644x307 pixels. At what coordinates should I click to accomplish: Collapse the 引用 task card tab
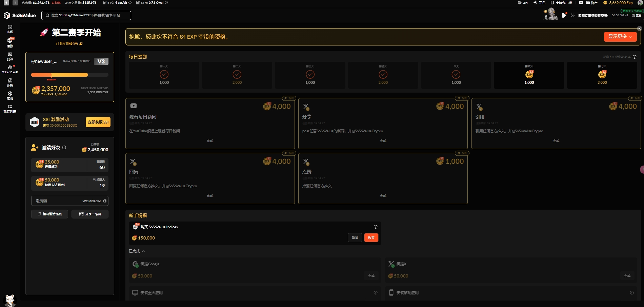pos(635,98)
